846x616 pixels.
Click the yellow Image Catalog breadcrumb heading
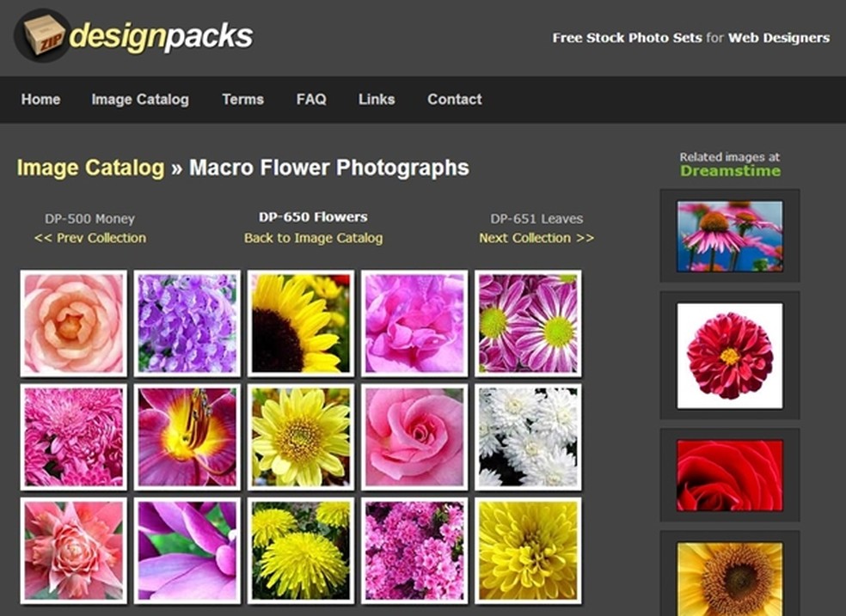(x=90, y=168)
